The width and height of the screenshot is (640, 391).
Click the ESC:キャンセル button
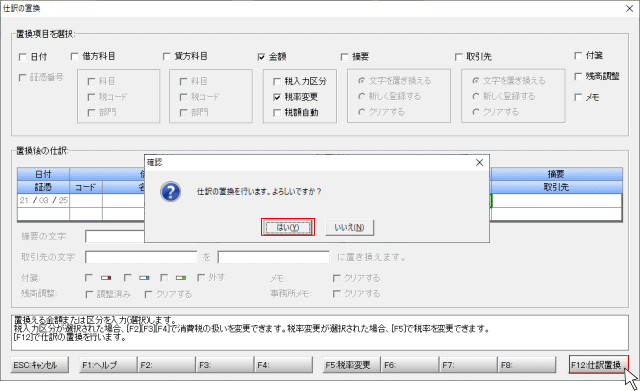click(x=40, y=365)
